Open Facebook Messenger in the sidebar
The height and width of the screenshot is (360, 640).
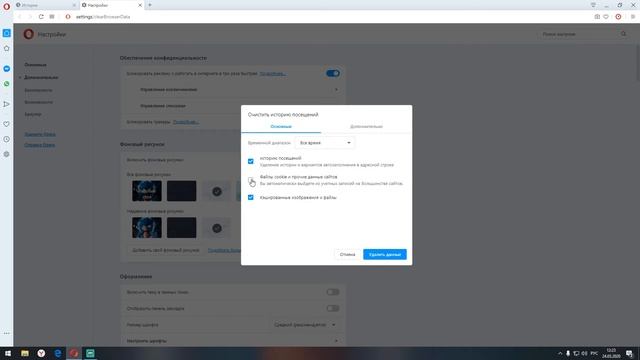pyautogui.click(x=7, y=69)
